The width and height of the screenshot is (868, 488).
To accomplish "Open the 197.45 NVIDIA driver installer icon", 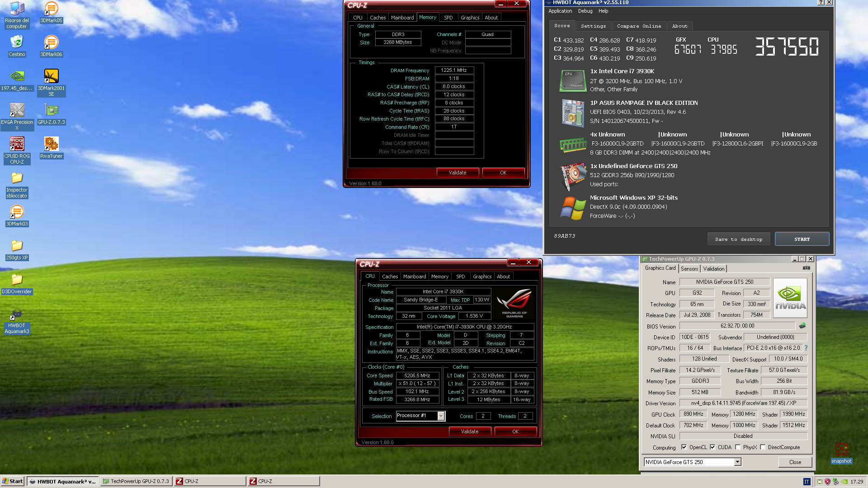I will point(17,80).
